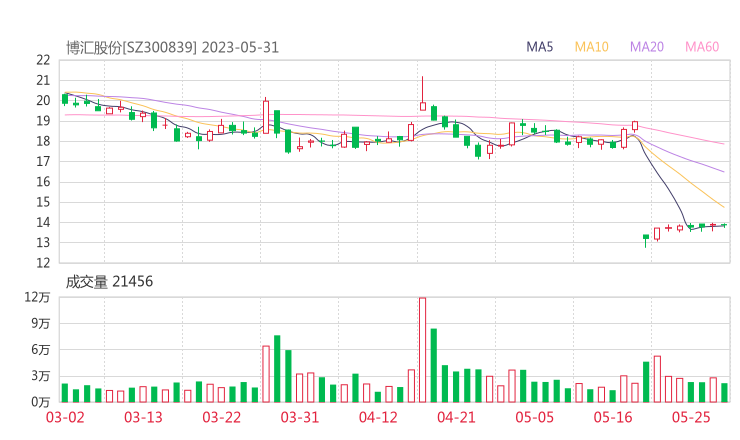Viewport: 740px width, 440px height.
Task: Select the tallest red volume bar reaching 12万
Action: (422, 350)
